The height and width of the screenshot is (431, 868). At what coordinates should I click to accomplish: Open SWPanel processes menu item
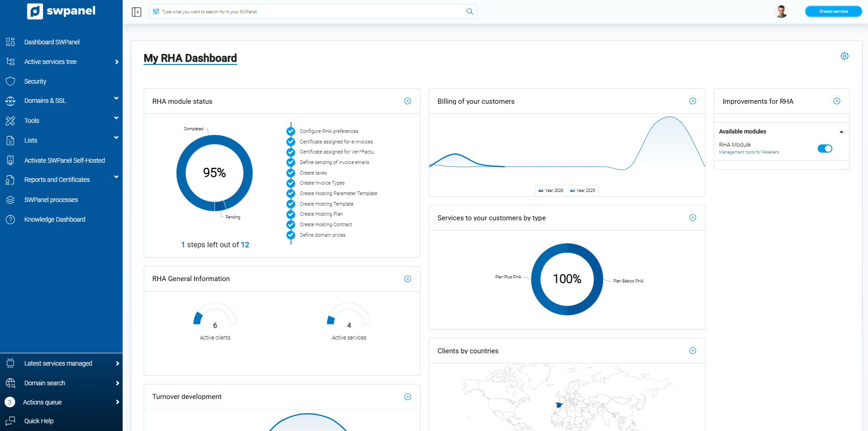pyautogui.click(x=51, y=200)
